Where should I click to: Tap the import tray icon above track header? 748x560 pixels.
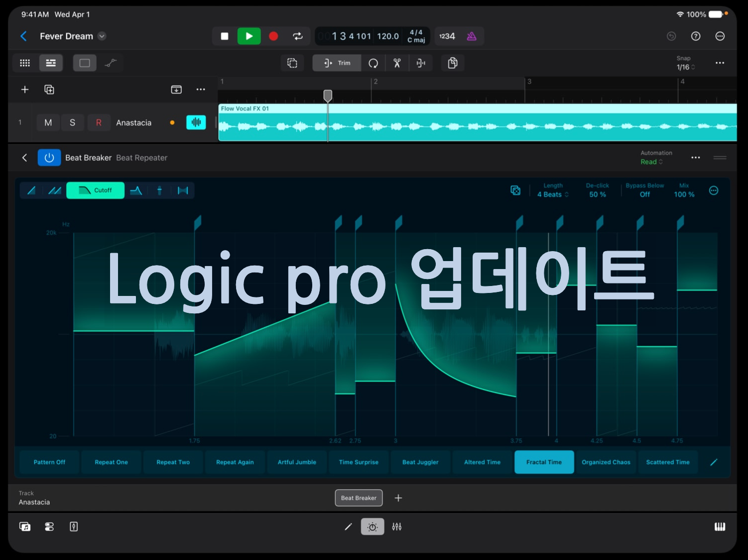(176, 89)
